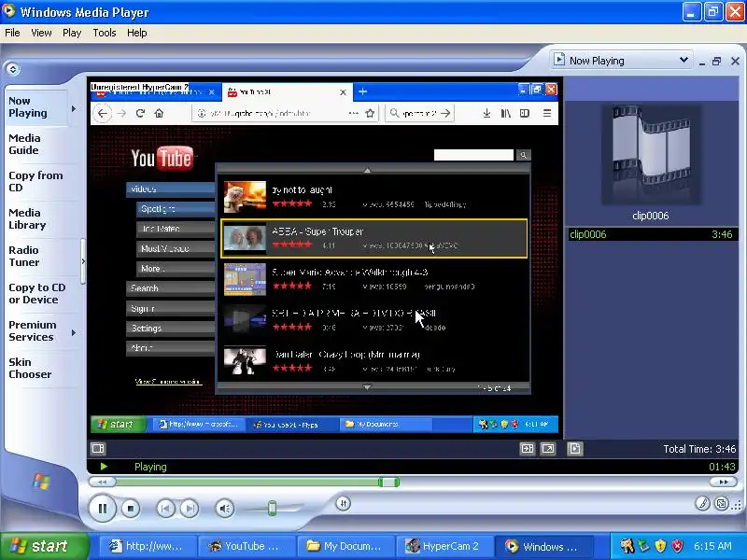Expand the Premium Services arrow
The height and width of the screenshot is (560, 747).
pyautogui.click(x=74, y=332)
